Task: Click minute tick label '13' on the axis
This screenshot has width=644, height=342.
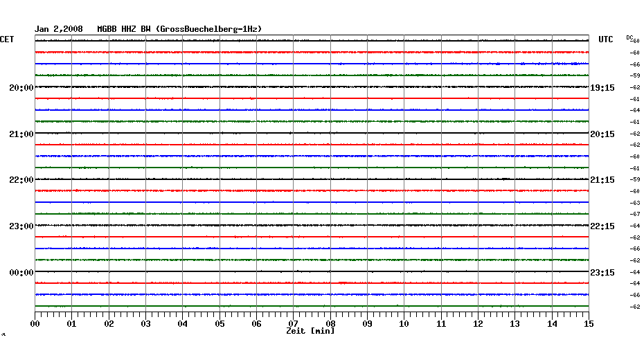Action: click(515, 324)
